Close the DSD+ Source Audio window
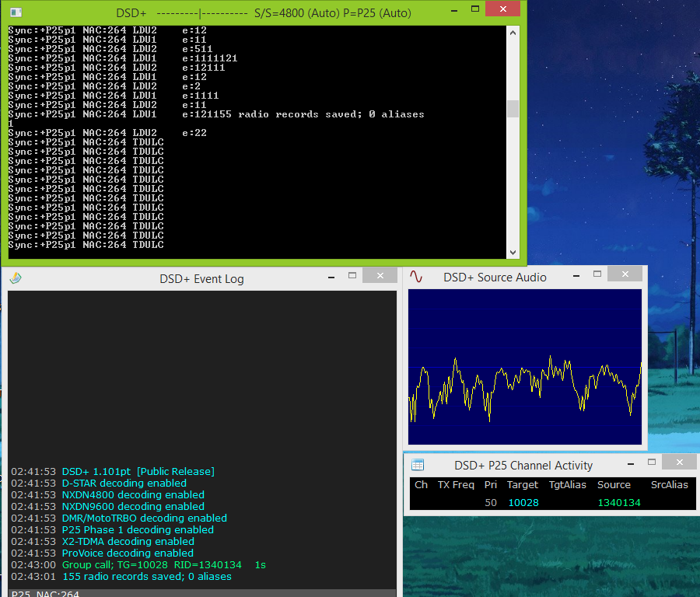Viewport: 700px width, 597px height. pyautogui.click(x=625, y=274)
